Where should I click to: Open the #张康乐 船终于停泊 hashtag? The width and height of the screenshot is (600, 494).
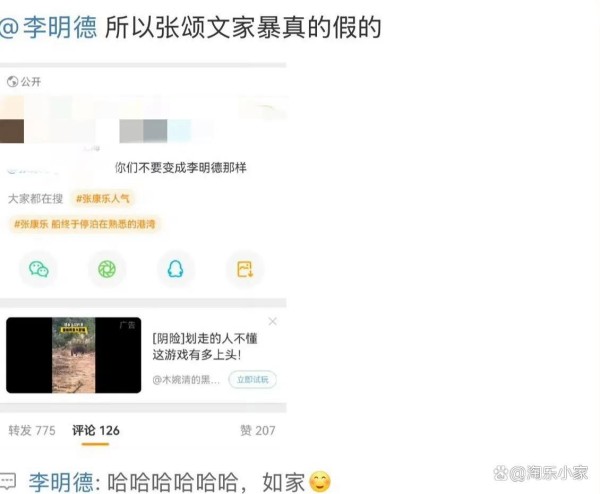(85, 224)
